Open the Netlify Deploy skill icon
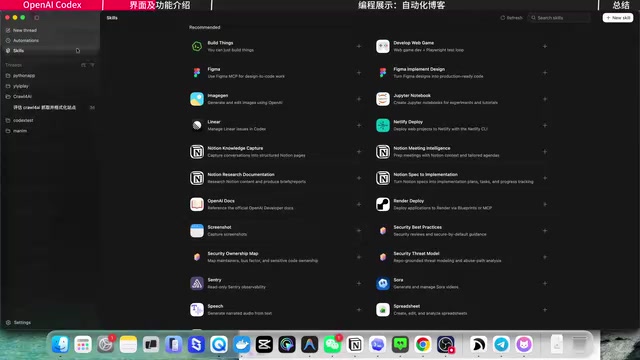This screenshot has width=640, height=360. tap(383, 125)
